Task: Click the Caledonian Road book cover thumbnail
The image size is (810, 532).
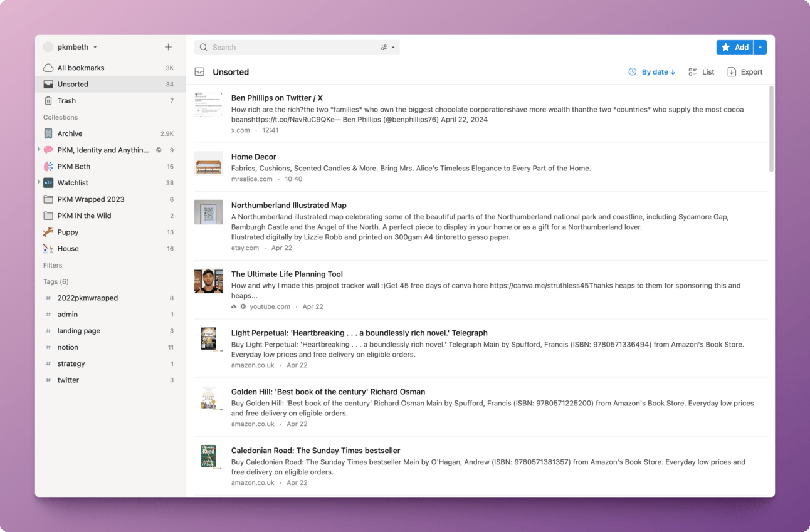Action: [209, 457]
